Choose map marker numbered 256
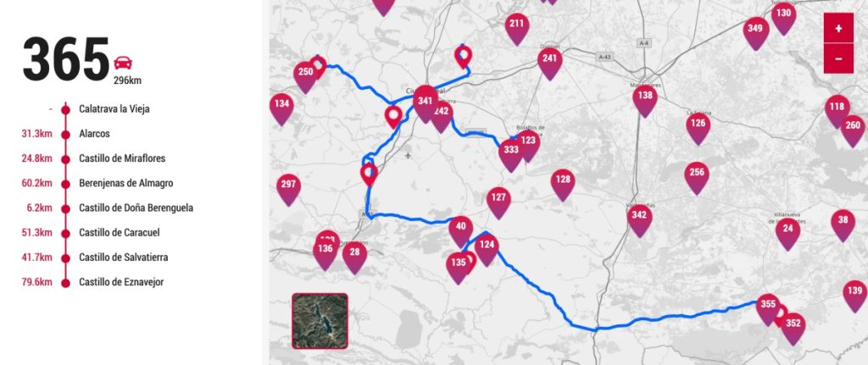 click(697, 178)
